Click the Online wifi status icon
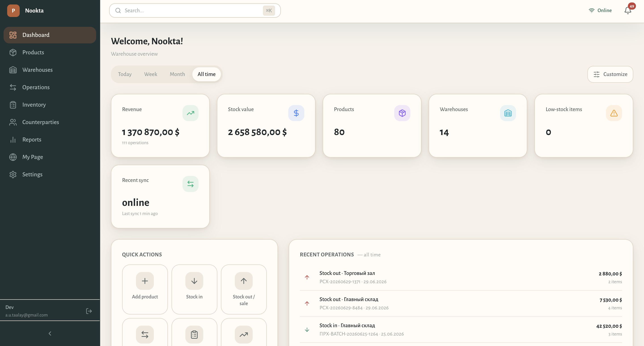 591,11
